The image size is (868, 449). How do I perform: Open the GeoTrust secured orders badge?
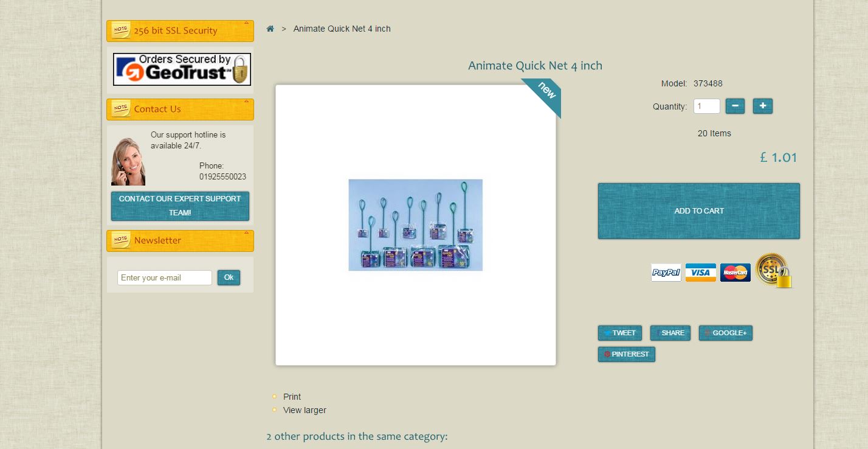(x=182, y=69)
